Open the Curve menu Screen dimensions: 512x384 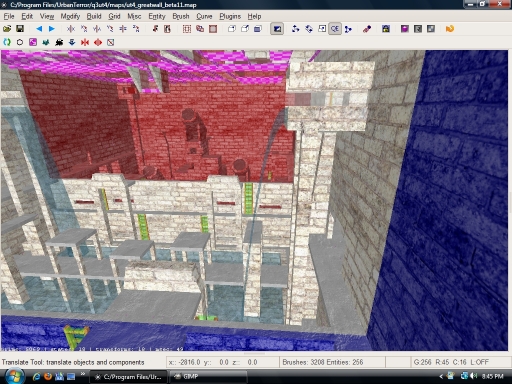204,16
